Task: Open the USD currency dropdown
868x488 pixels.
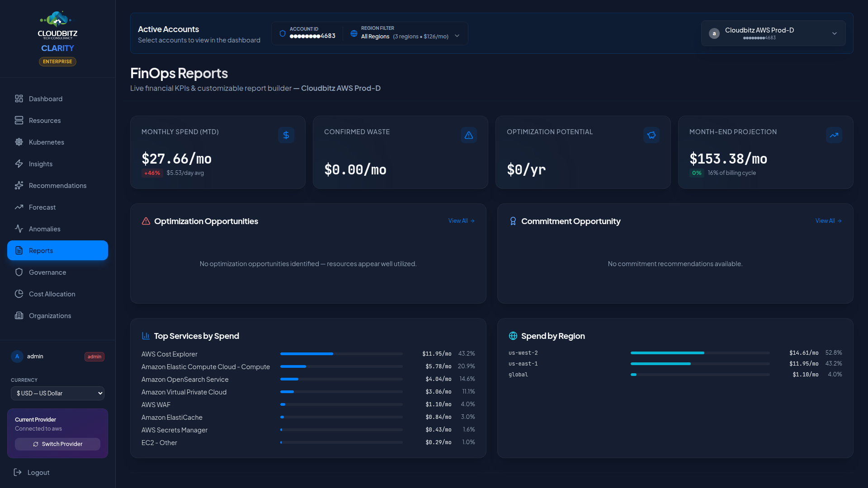Action: click(x=57, y=393)
